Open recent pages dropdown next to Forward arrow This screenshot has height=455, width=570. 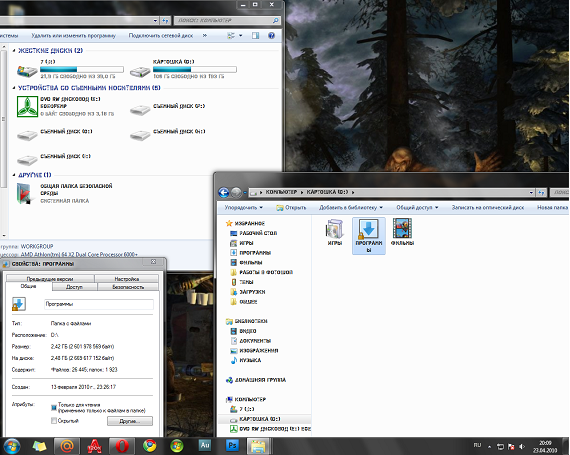pyautogui.click(x=245, y=193)
